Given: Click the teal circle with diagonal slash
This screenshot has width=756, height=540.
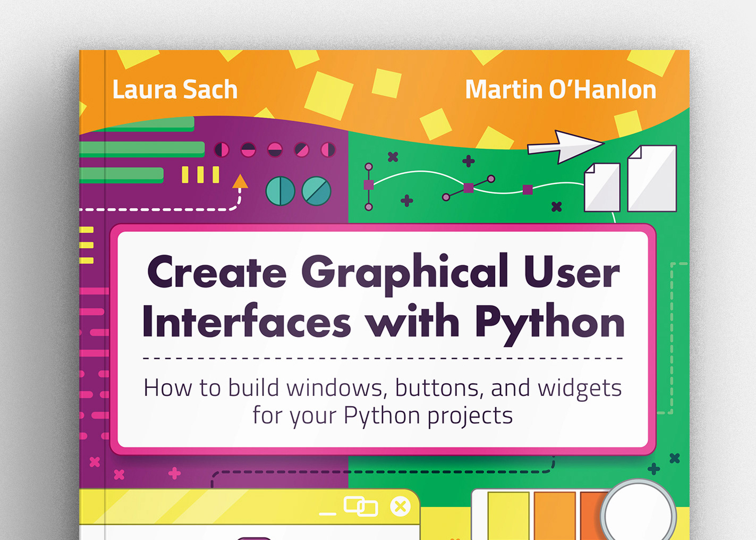Looking at the screenshot, I should point(316,191).
